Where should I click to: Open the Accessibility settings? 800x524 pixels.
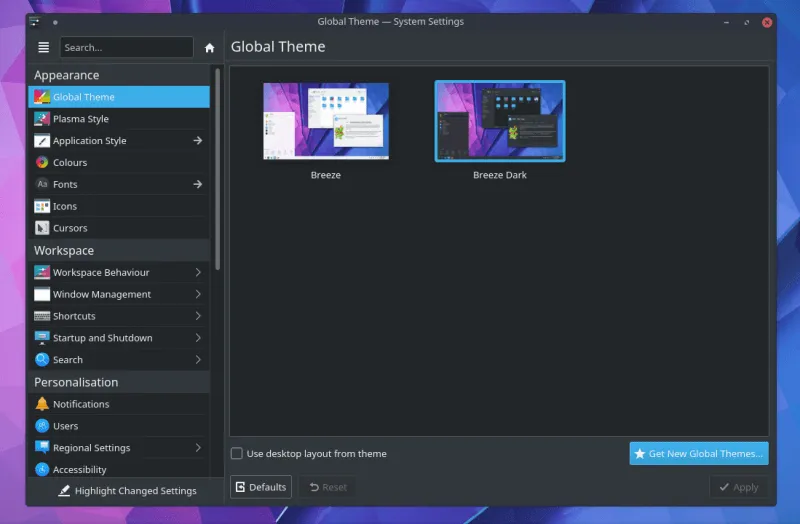(79, 470)
